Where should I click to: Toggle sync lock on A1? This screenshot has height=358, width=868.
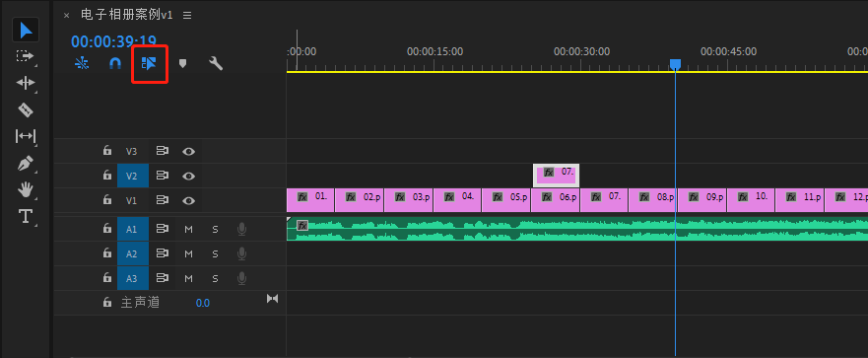(x=163, y=229)
